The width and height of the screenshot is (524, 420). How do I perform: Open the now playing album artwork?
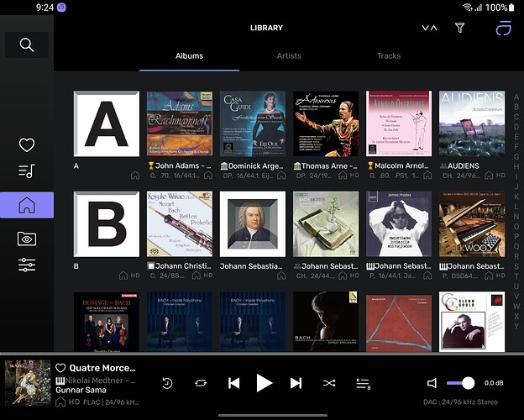click(28, 382)
